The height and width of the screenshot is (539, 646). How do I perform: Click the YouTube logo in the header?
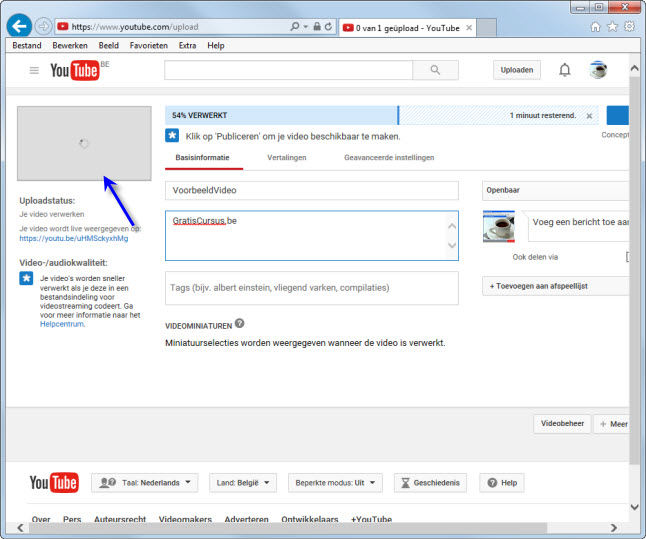(75, 70)
